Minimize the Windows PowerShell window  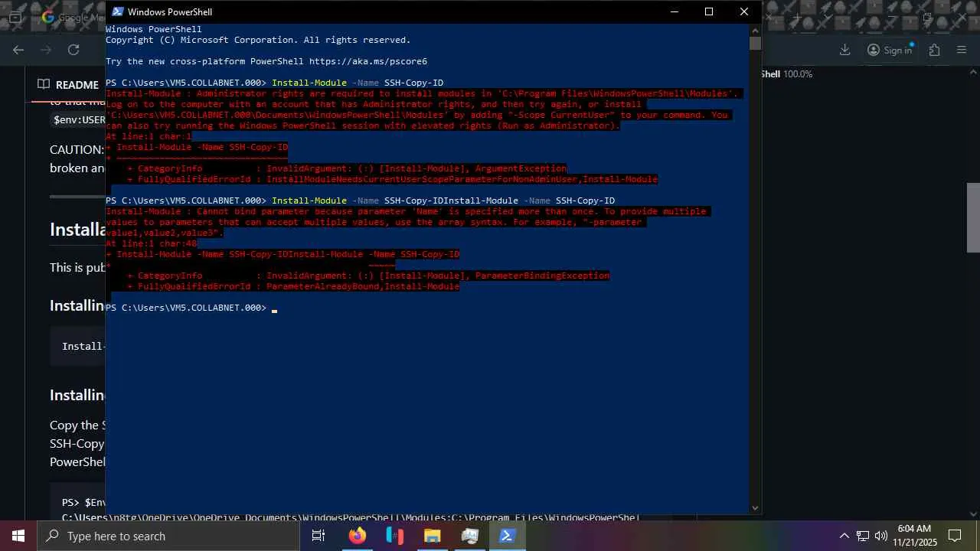[x=674, y=11]
